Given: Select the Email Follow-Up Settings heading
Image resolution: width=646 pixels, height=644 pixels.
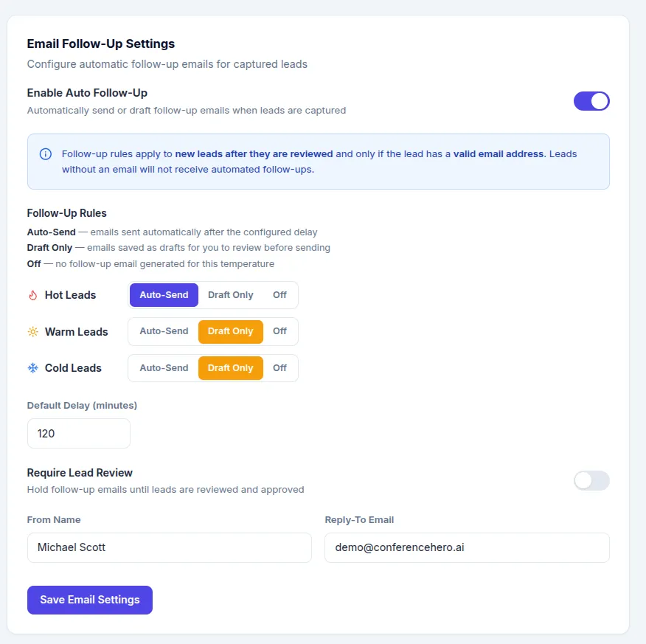Looking at the screenshot, I should click(x=100, y=44).
